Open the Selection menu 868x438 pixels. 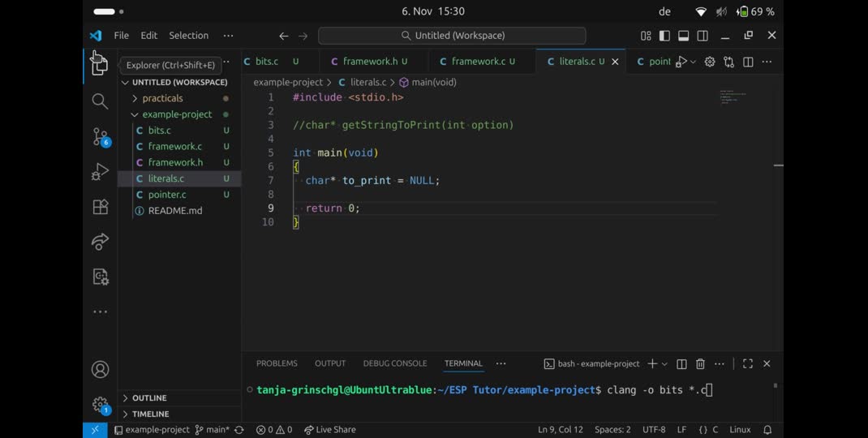point(188,36)
